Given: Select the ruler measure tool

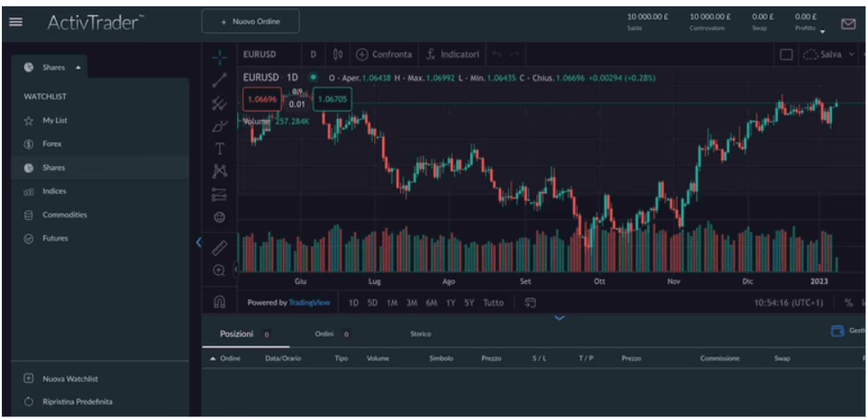Looking at the screenshot, I should pos(219,246).
